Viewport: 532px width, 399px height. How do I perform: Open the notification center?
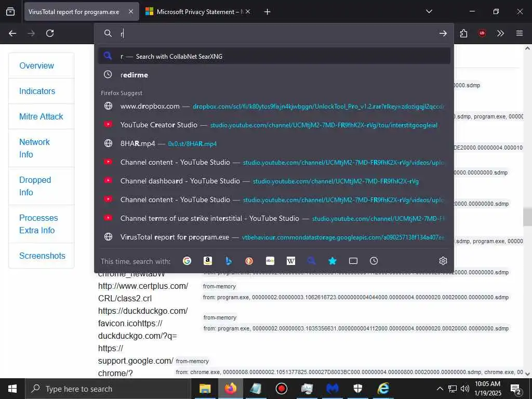516,389
